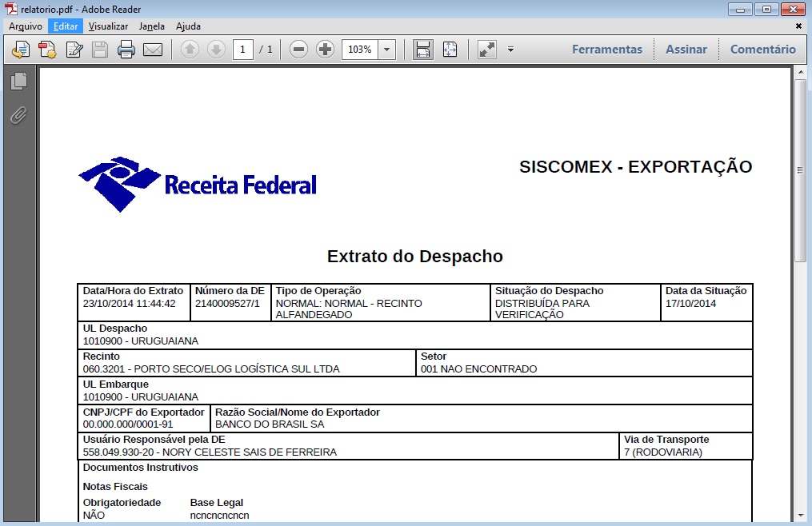This screenshot has height=526, width=812.
Task: Click 7 (RODOVIARIA) transport value
Action: pos(663,452)
